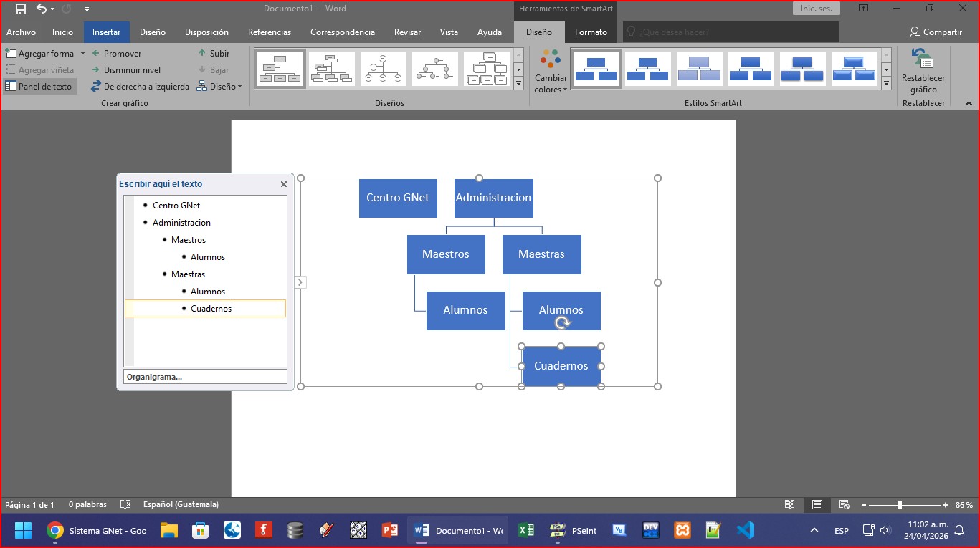Open the Insertar ribbon tab
Image resolution: width=980 pixels, height=548 pixels.
click(106, 32)
